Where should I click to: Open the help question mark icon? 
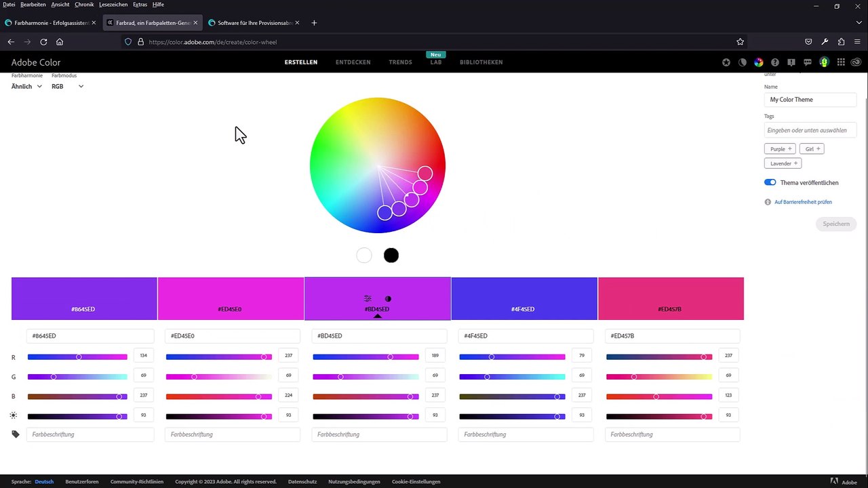pos(775,62)
